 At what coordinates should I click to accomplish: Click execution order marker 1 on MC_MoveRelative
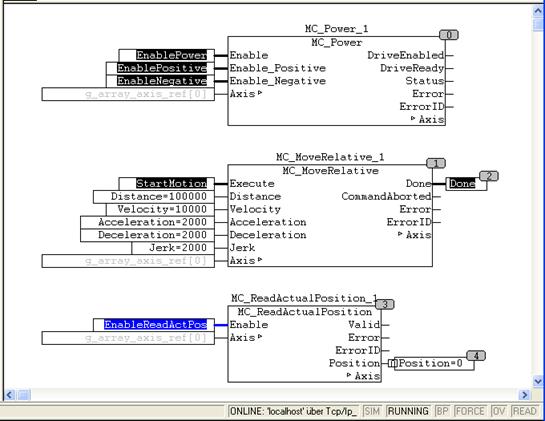[x=436, y=163]
